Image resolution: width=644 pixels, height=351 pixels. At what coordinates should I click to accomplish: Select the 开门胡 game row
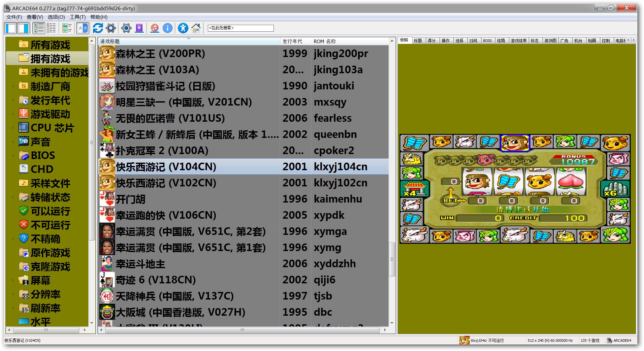coord(244,199)
